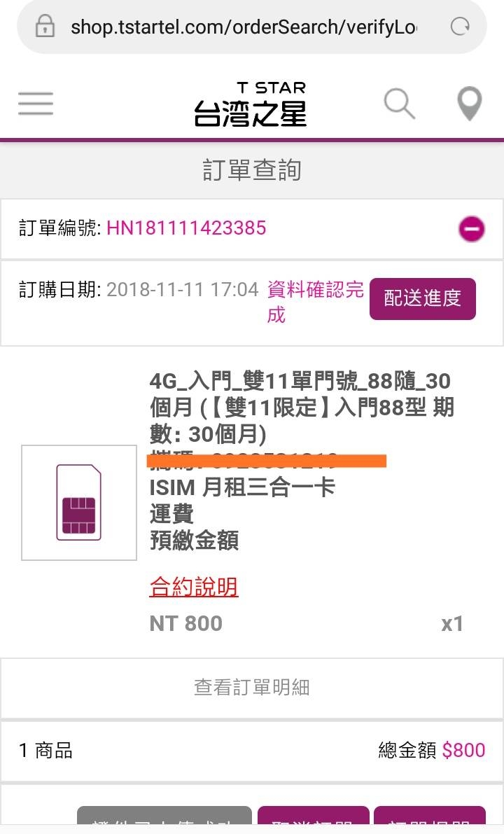Select order number HN181111423385

(x=186, y=228)
